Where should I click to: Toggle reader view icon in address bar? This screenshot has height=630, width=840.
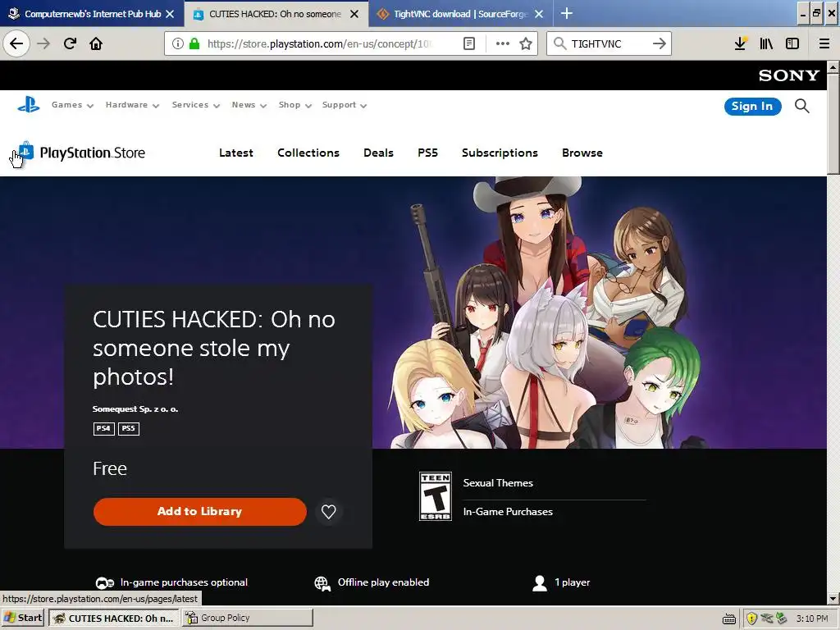[468, 43]
